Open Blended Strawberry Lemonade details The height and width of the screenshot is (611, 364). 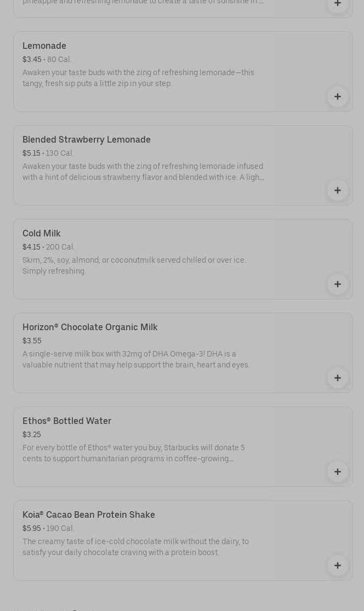87,140
